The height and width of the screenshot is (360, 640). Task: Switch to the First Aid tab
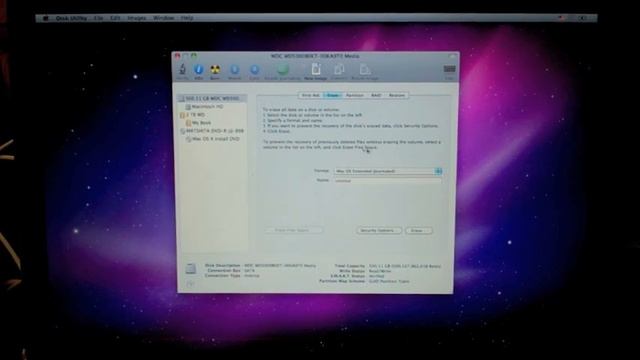(311, 95)
